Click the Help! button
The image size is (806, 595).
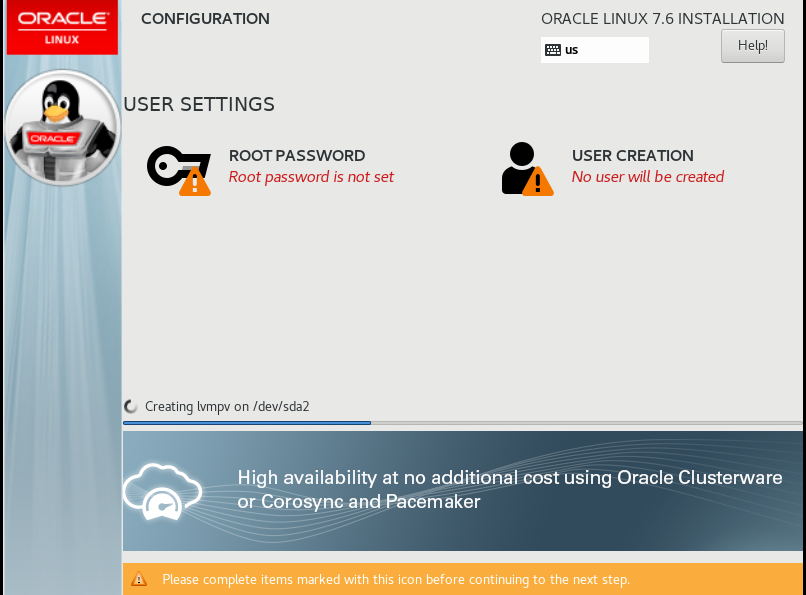coord(753,46)
